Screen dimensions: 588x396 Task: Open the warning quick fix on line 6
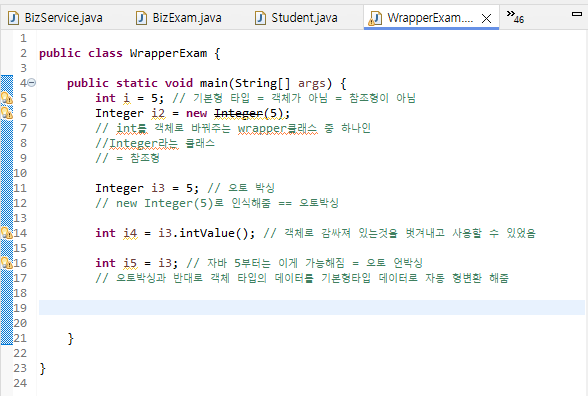coord(7,113)
